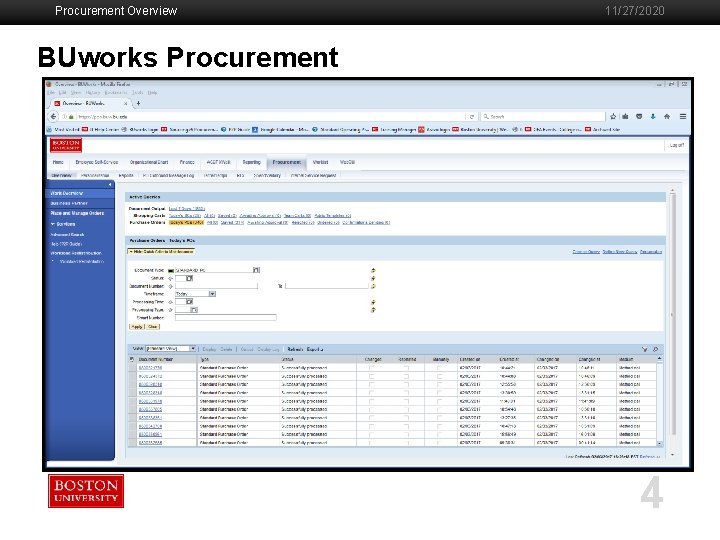Add a criteria row for Processing Type
Screen dimensions: 720x540
click(373, 310)
